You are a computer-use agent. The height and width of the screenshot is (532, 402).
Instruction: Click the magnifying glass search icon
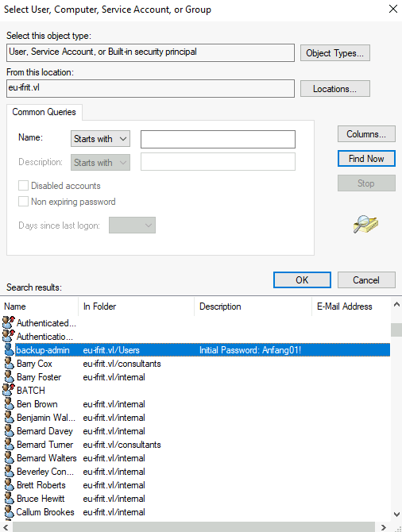tap(365, 224)
